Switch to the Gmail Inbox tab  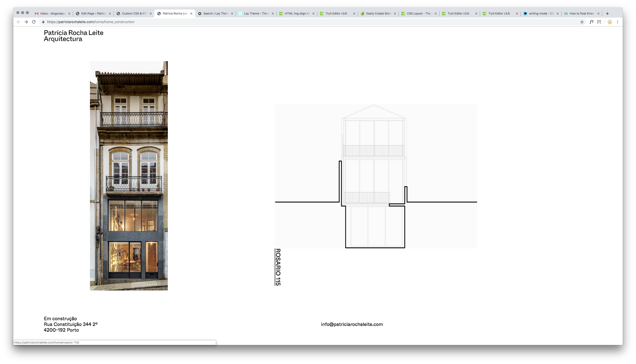(x=53, y=14)
